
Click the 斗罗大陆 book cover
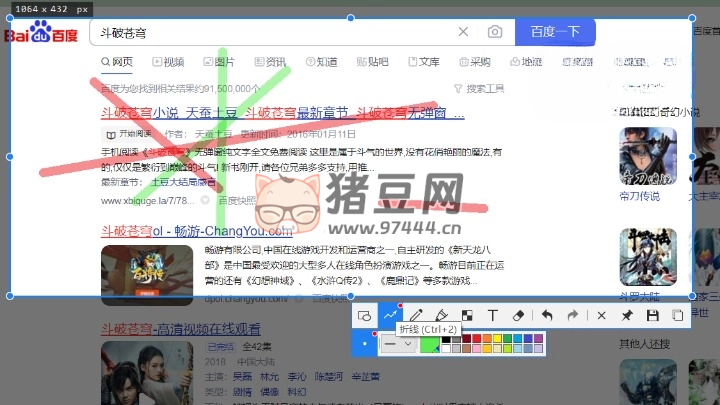click(648, 257)
